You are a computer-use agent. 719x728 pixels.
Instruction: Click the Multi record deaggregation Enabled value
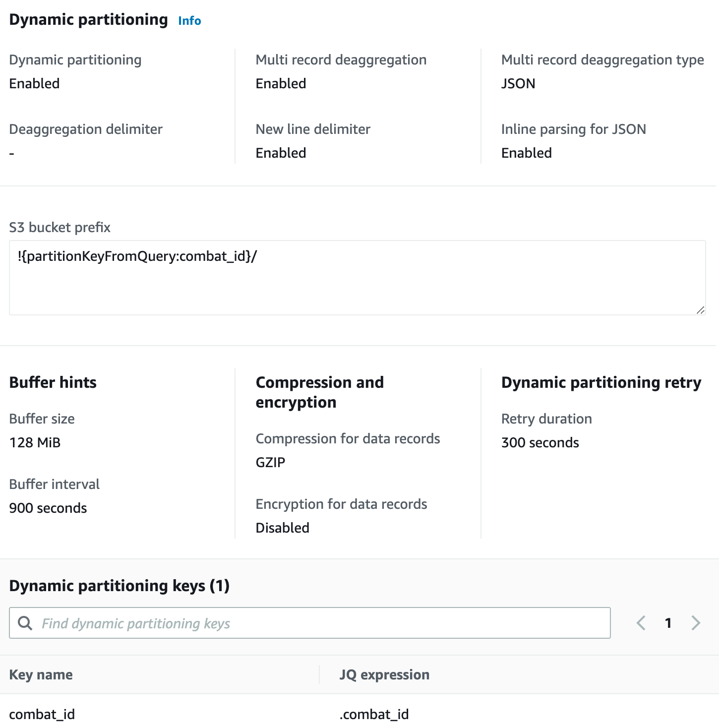(x=280, y=83)
